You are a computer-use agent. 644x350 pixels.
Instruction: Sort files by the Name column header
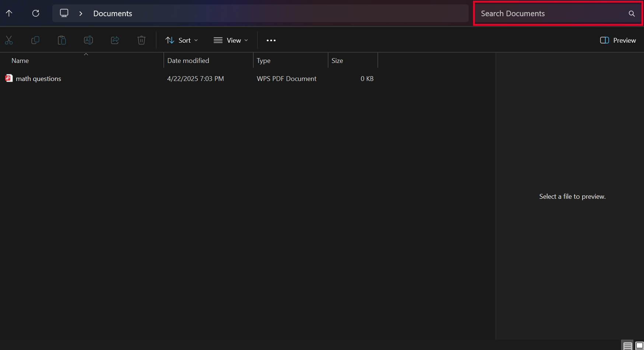(20, 60)
